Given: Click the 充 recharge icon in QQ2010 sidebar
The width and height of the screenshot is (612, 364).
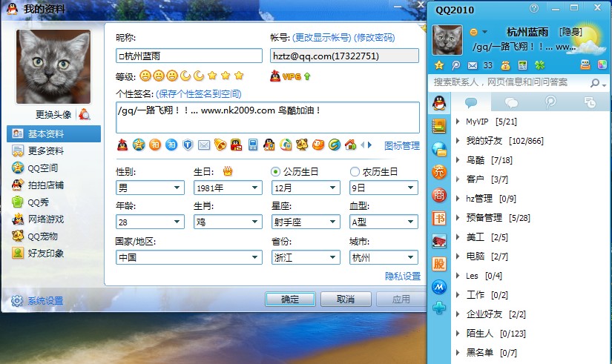Looking at the screenshot, I should (439, 172).
